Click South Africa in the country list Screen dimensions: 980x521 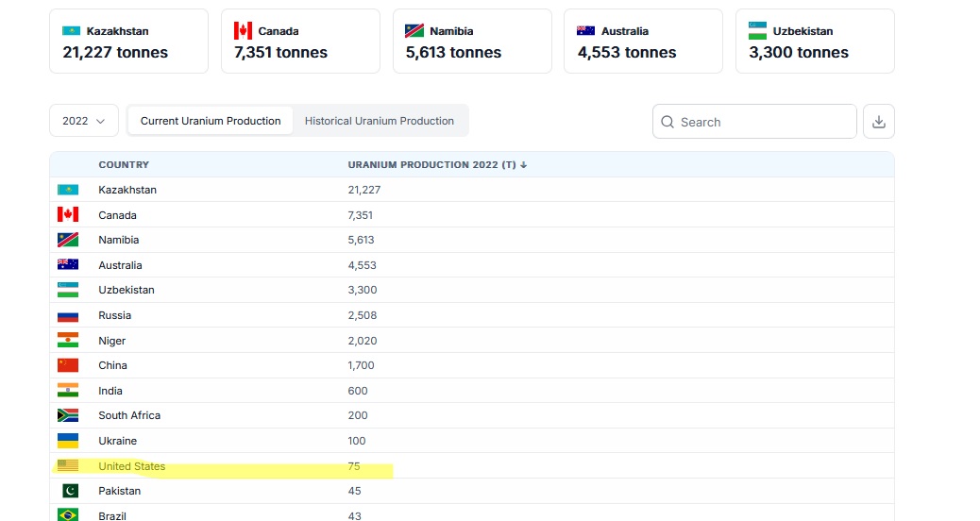(129, 415)
